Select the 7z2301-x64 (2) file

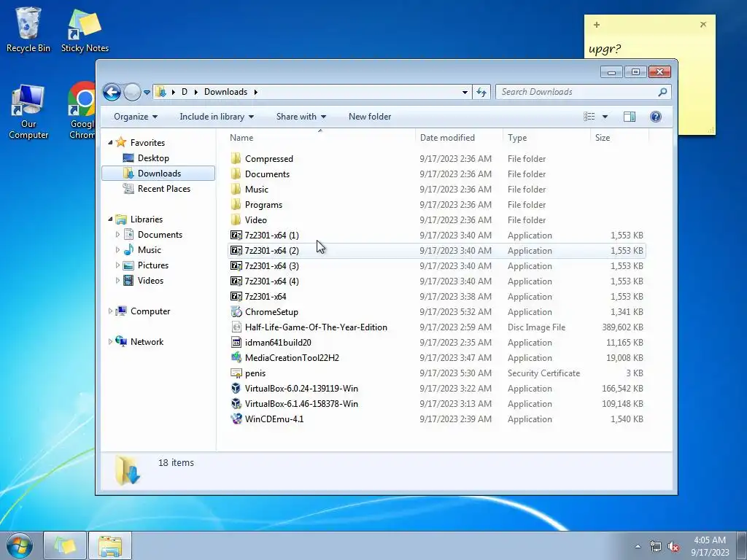pos(437,251)
